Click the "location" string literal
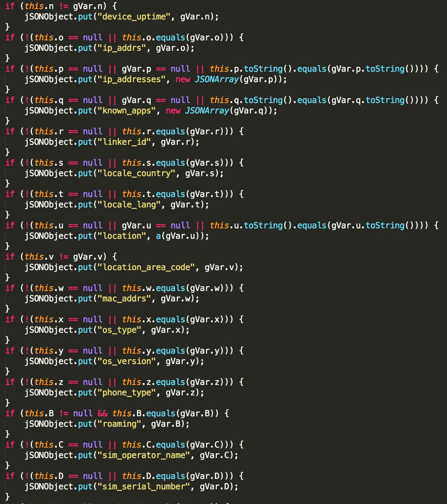 coord(122,236)
